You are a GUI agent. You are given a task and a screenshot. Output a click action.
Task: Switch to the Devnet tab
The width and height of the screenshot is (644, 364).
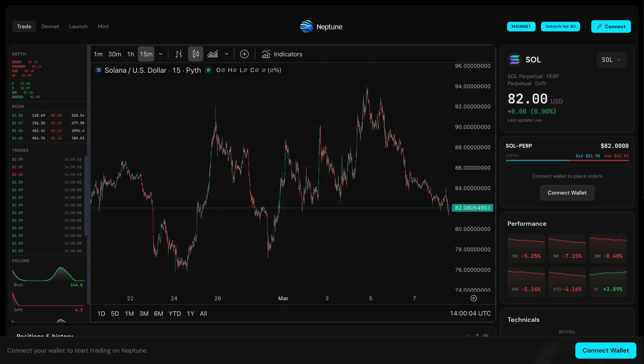50,26
